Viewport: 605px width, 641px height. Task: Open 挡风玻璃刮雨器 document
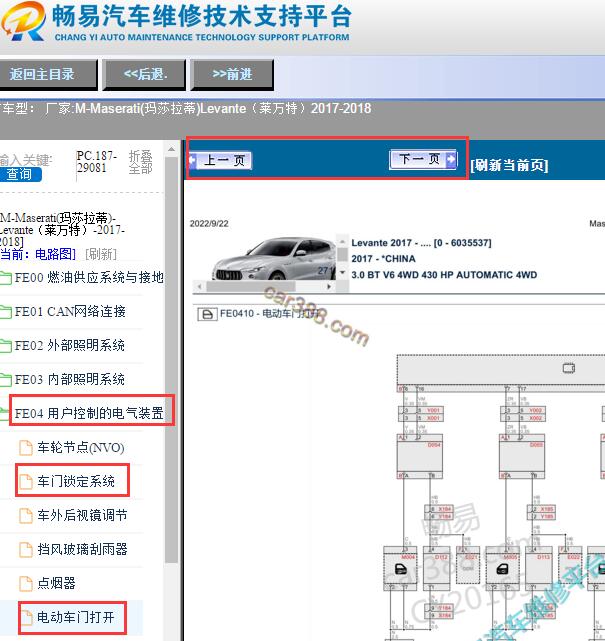pyautogui.click(x=82, y=549)
